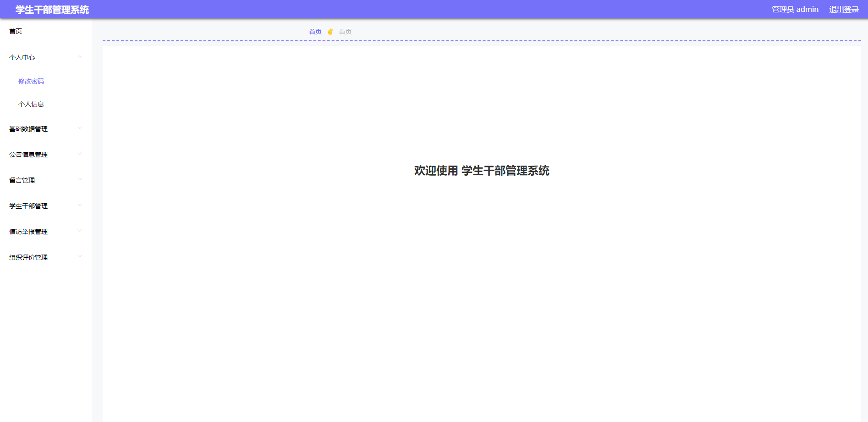
Task: Expand the 留言管理 chevron arrow
Action: [80, 180]
